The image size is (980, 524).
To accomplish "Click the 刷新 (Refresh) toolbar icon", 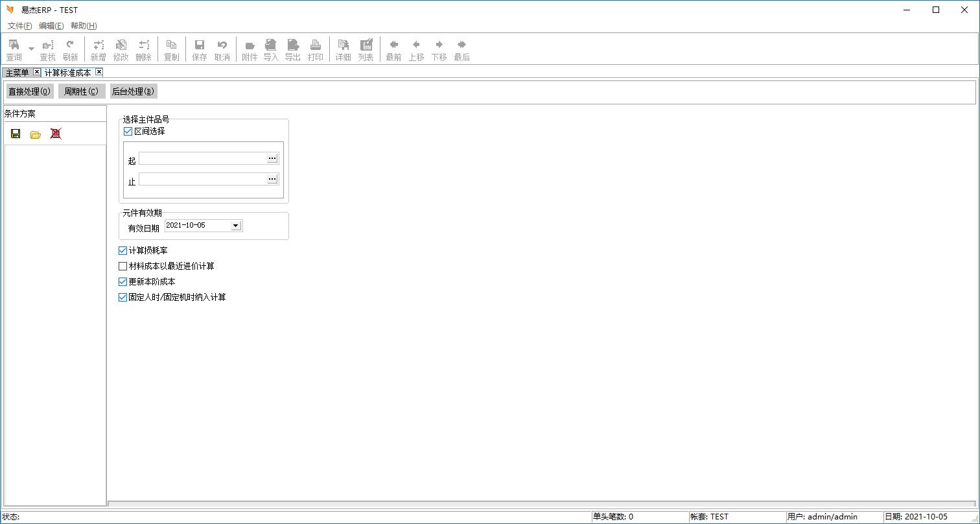I will [x=70, y=50].
